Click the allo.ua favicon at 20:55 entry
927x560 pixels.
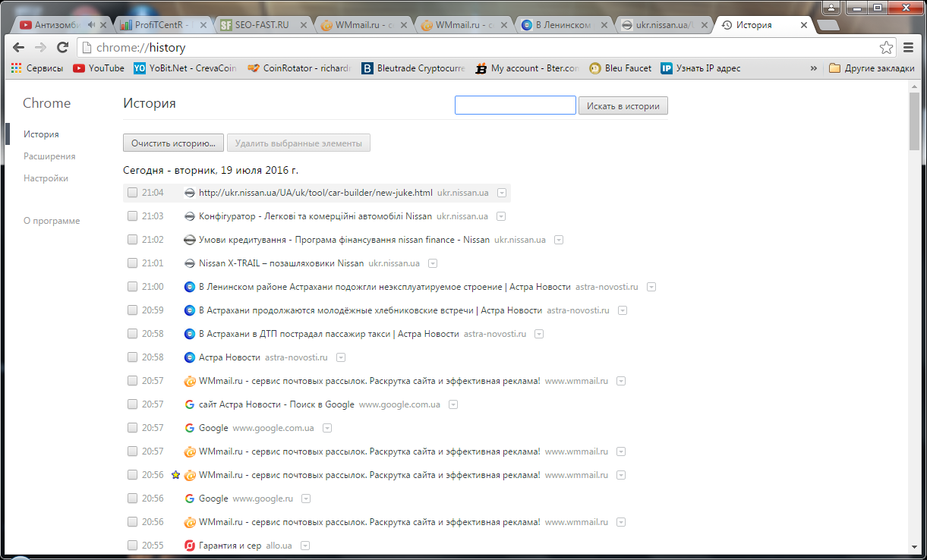190,546
